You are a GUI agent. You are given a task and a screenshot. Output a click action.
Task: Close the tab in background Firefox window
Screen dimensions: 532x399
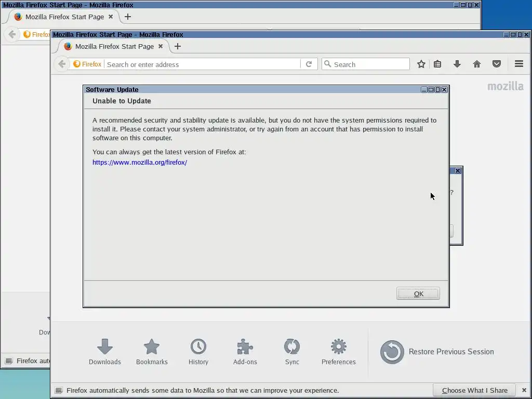point(111,17)
